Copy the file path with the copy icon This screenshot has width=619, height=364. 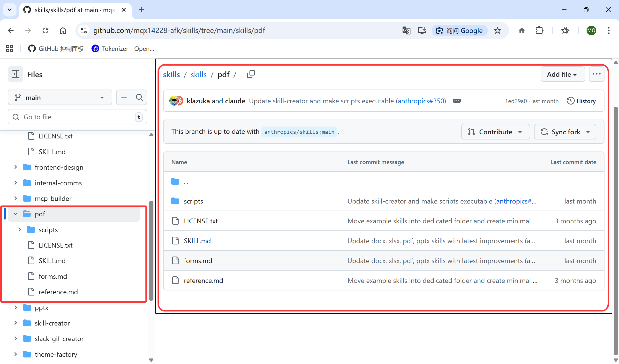pyautogui.click(x=250, y=74)
